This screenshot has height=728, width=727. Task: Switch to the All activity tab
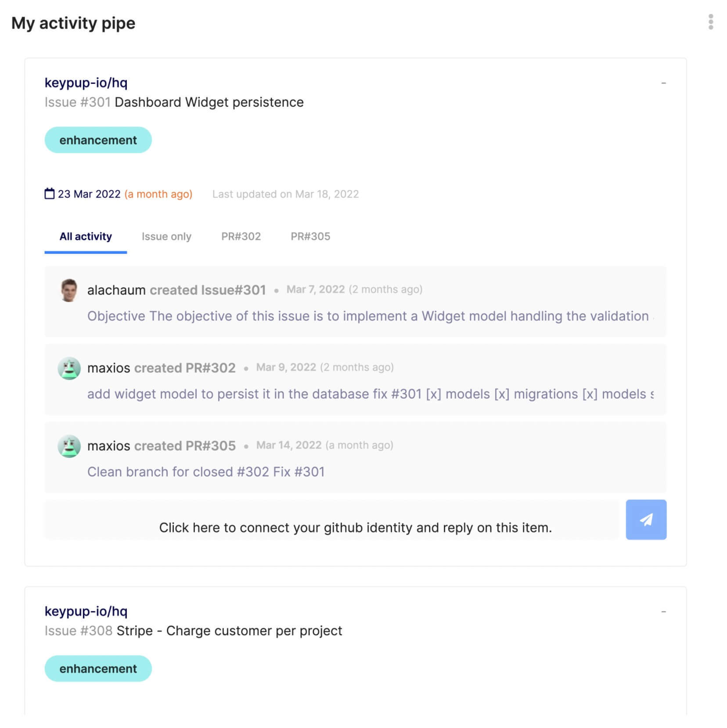click(x=86, y=237)
